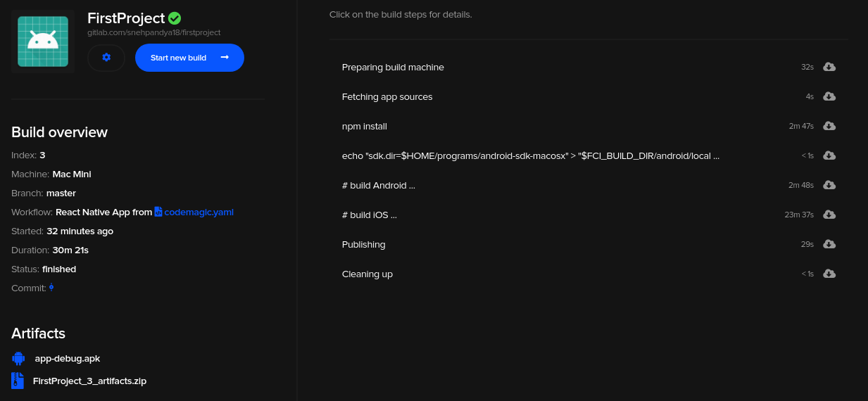Expand the npm install build step
868x401 pixels.
tap(589, 126)
